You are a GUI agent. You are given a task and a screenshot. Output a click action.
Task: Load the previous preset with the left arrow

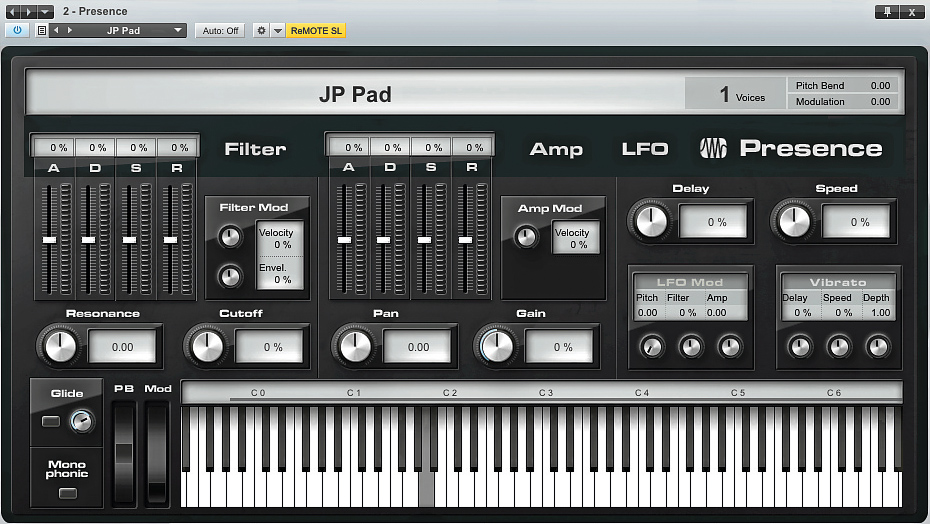click(x=56, y=30)
